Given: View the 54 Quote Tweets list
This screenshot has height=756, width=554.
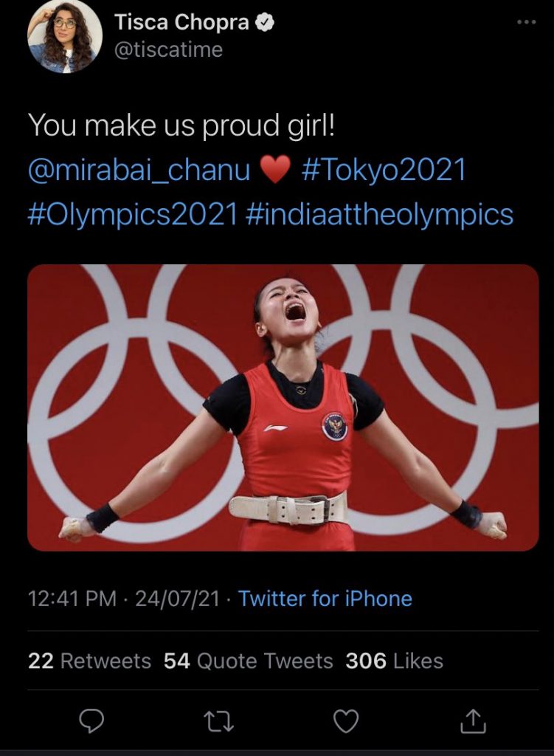Looking at the screenshot, I should point(248,661).
